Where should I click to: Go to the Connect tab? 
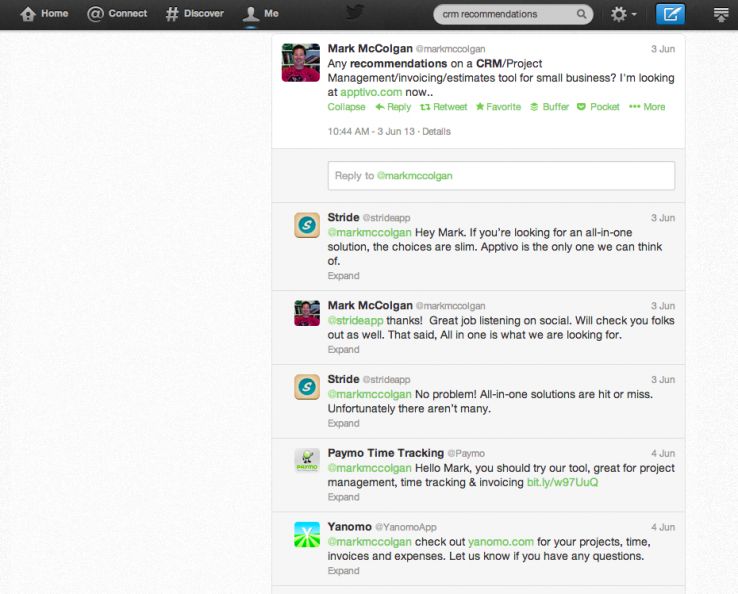coord(117,14)
